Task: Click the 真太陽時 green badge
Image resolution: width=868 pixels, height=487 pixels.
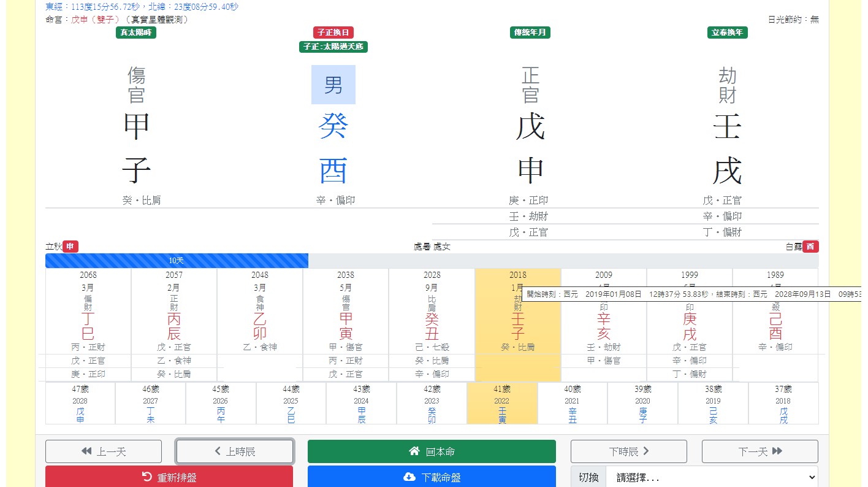Action: (x=136, y=33)
